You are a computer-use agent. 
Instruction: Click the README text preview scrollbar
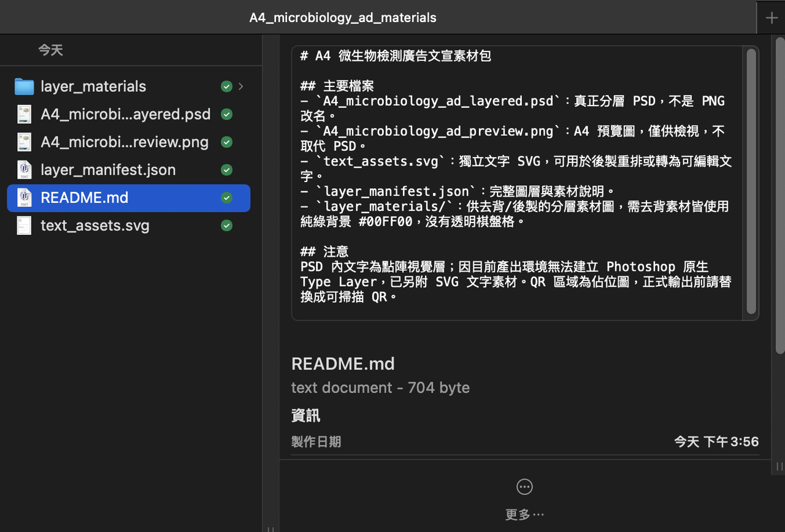click(751, 181)
